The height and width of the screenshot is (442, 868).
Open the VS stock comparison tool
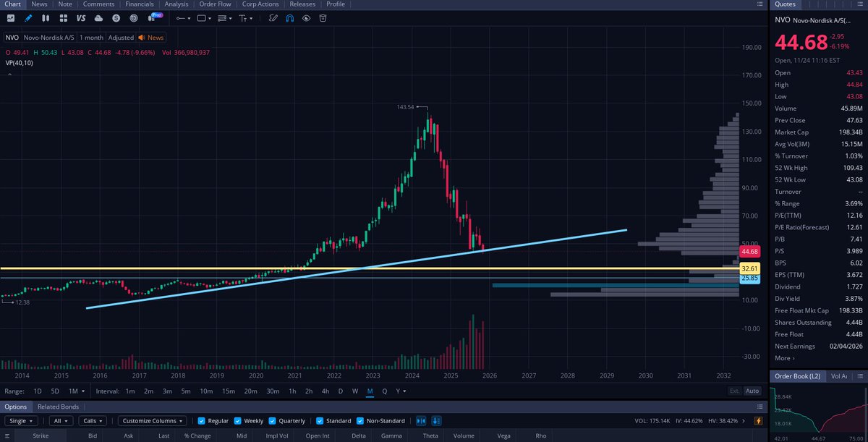coord(82,18)
